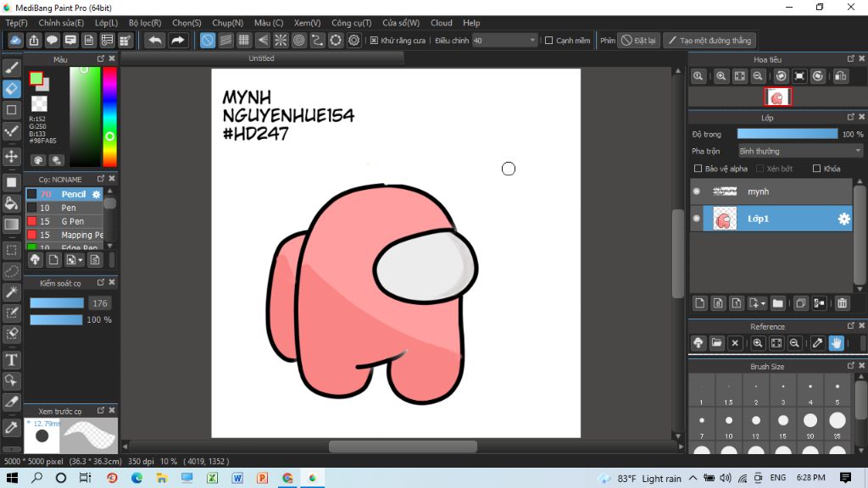Select the Magic Wand tool
This screenshot has height=488, width=868.
[x=12, y=292]
